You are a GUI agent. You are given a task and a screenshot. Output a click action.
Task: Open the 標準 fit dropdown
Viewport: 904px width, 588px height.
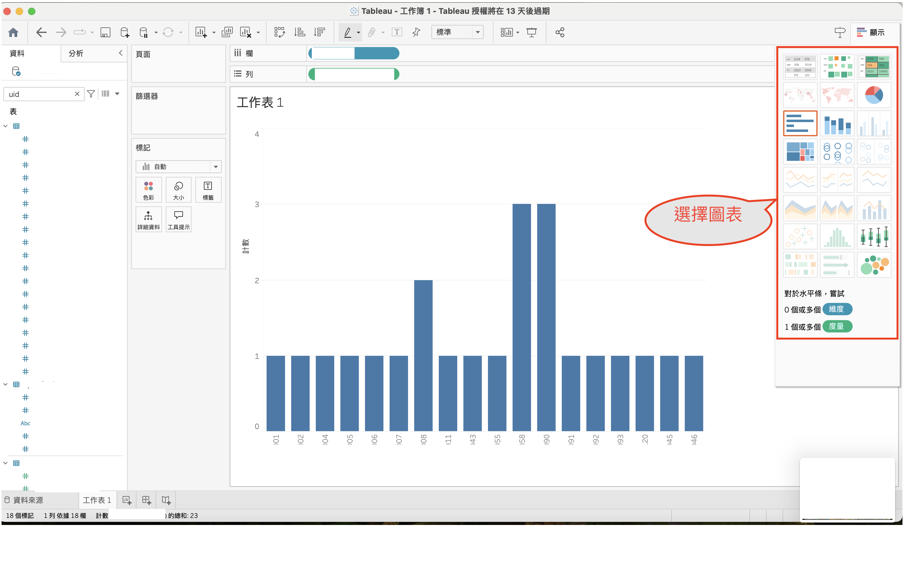pyautogui.click(x=457, y=32)
